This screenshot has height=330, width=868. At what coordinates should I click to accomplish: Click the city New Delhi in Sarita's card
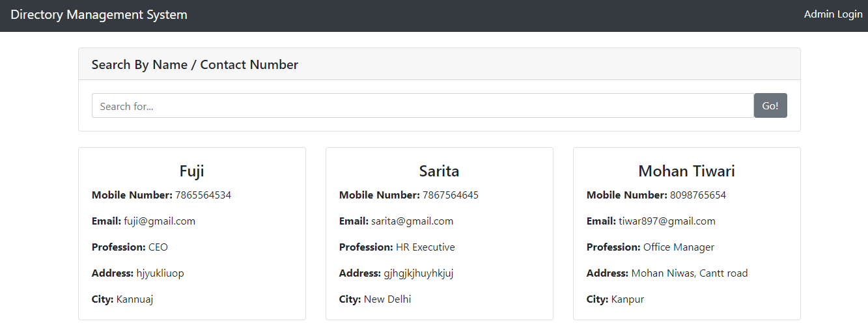387,299
